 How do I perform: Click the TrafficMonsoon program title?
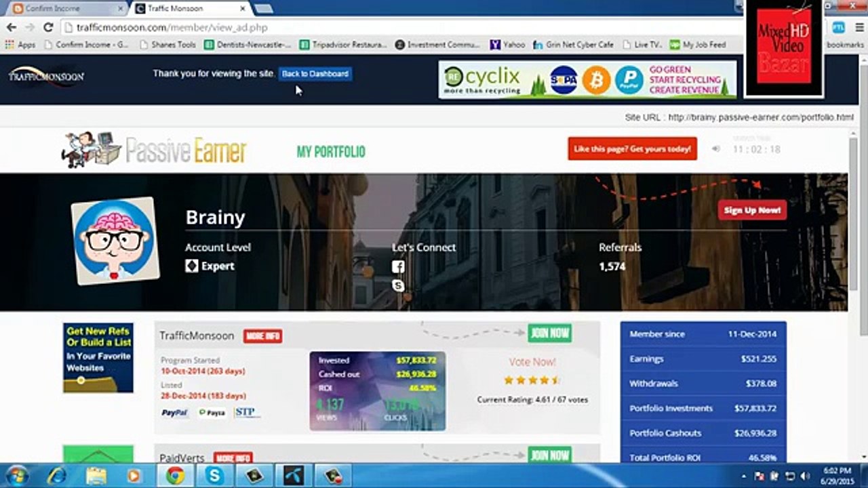tap(197, 335)
